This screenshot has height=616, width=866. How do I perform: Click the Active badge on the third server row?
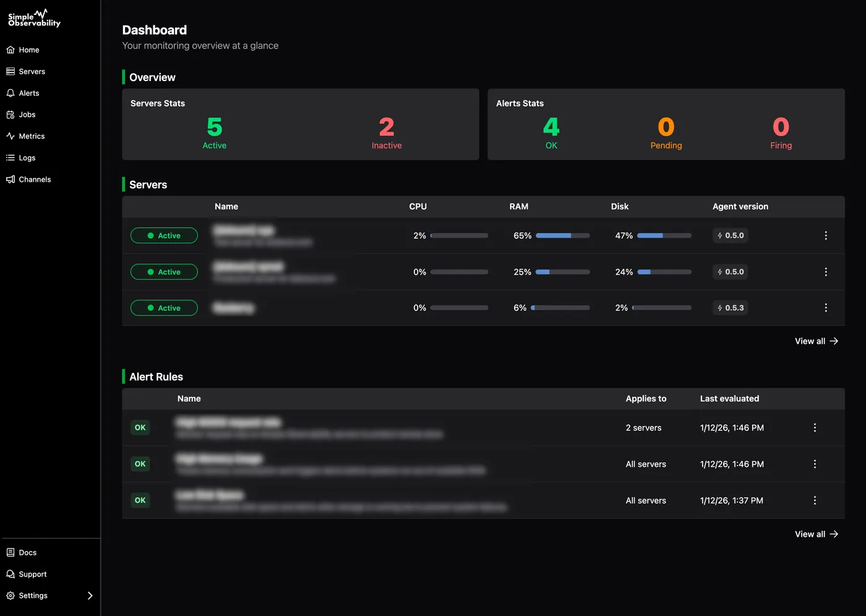(x=164, y=307)
